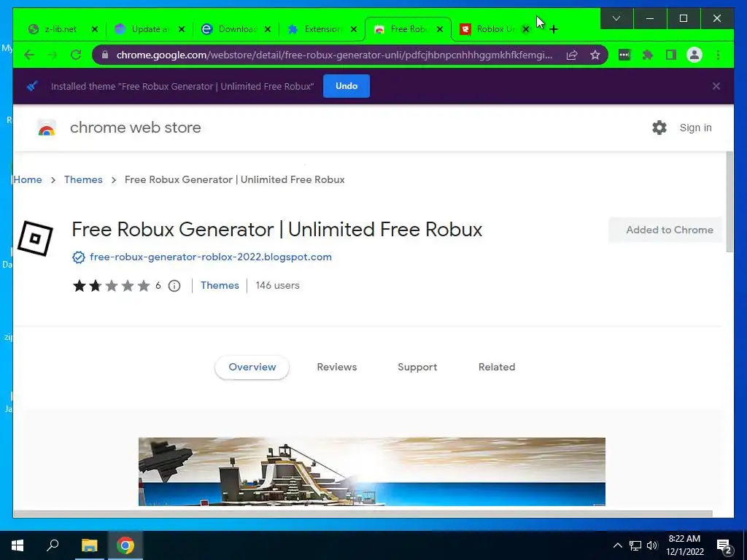Open Web Store settings gear
Viewport: 747px width, 560px height.
(659, 128)
